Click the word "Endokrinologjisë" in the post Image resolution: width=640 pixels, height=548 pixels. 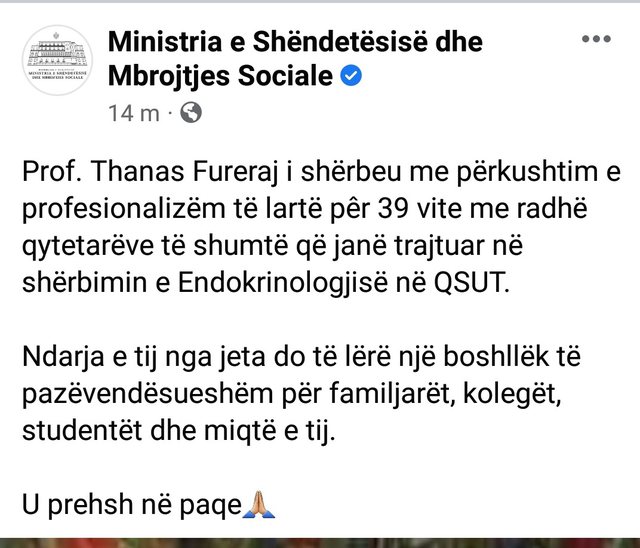282,283
